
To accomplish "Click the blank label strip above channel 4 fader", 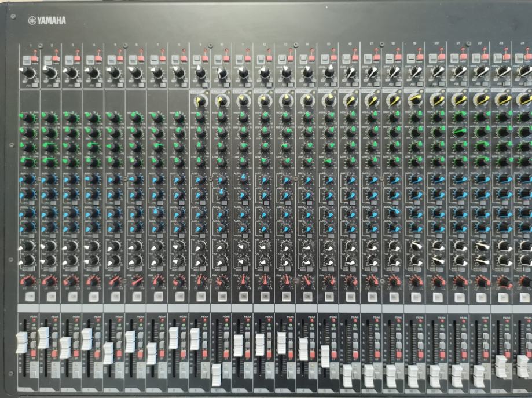I will click(93, 308).
